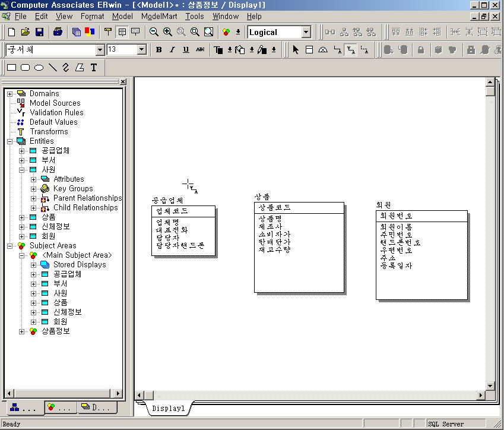Click the line color pen swatch

click(262, 50)
